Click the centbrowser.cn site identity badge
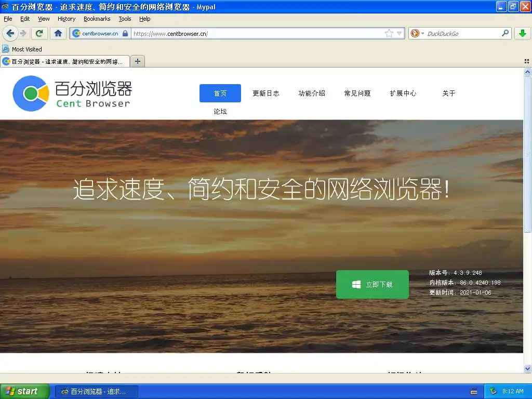The height and width of the screenshot is (399, 532). click(x=100, y=33)
